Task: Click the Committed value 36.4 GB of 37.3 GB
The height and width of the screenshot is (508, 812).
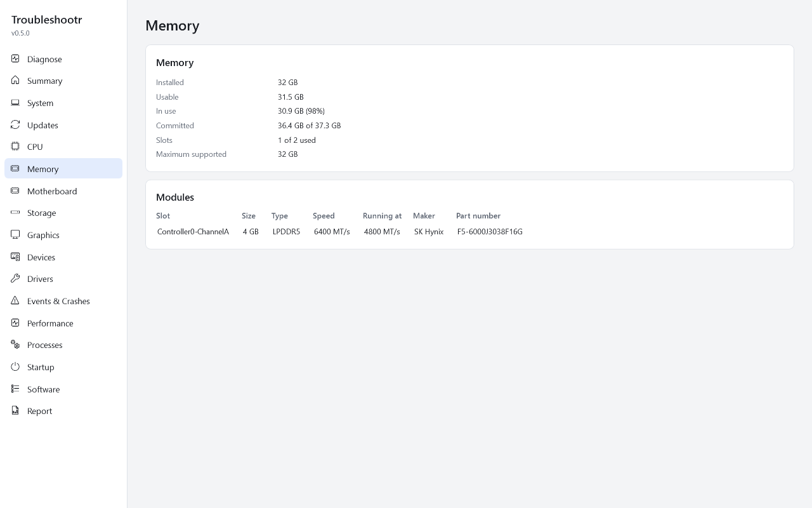Action: coord(310,126)
